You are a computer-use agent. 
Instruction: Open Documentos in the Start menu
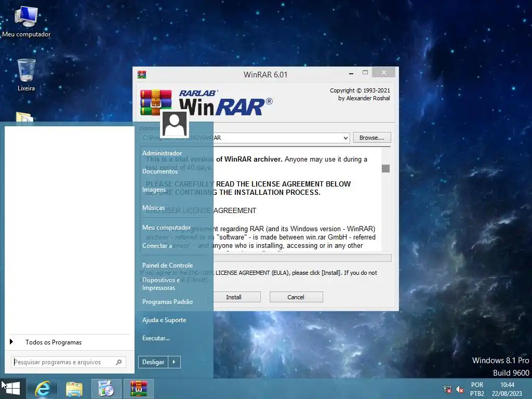[160, 171]
